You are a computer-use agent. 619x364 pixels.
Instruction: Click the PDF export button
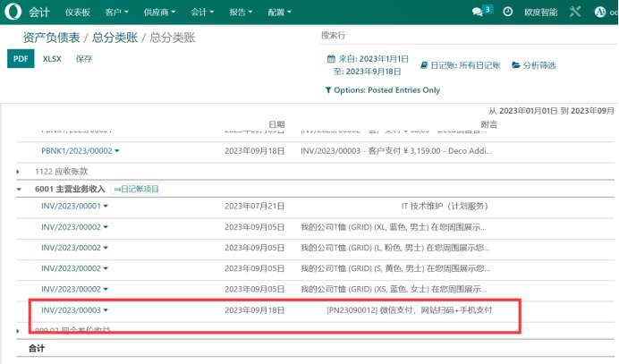[21, 58]
